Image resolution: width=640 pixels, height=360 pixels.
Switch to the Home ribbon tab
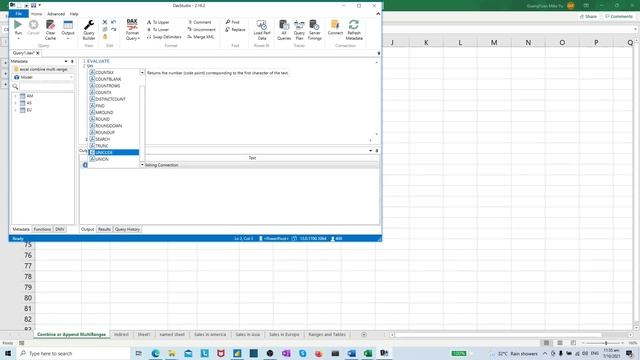coord(36,14)
